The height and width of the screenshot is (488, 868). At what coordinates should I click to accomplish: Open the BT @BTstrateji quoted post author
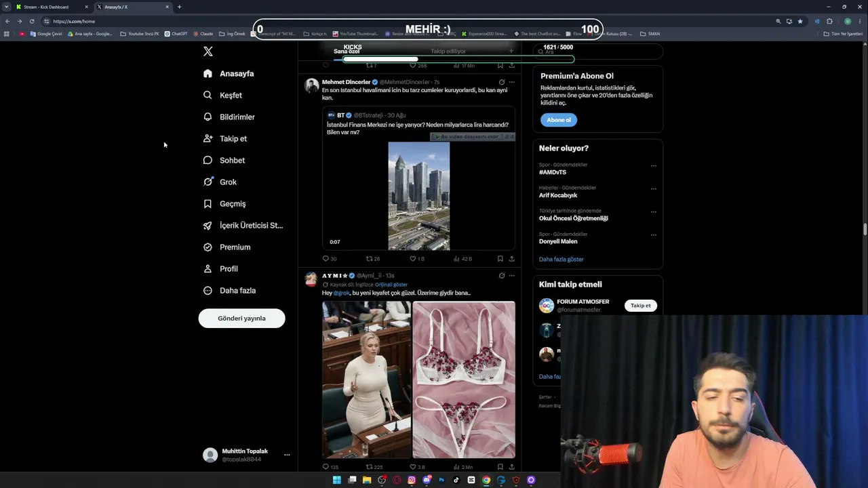[366, 115]
